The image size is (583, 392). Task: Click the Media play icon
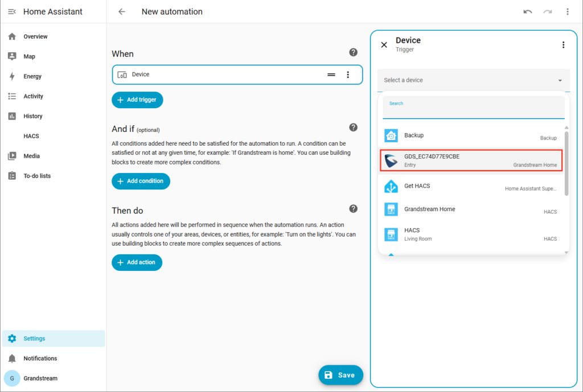click(x=12, y=156)
